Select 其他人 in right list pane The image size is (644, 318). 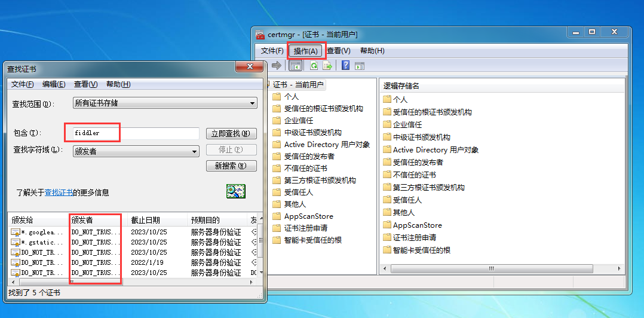[404, 212]
